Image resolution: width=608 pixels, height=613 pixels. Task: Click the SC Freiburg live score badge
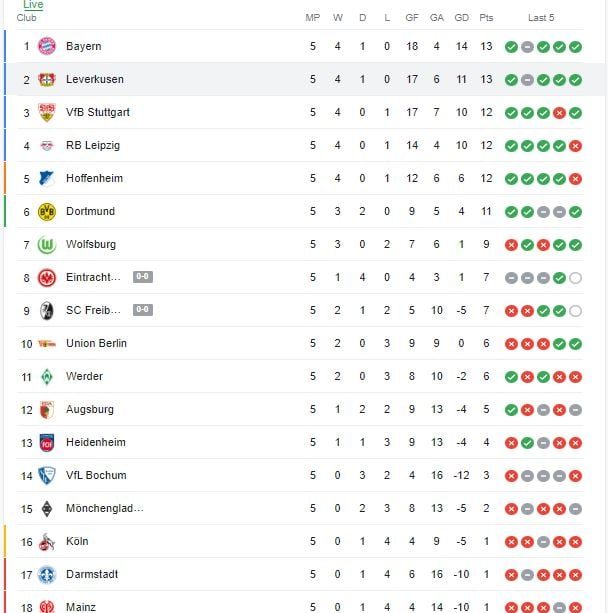(x=143, y=310)
